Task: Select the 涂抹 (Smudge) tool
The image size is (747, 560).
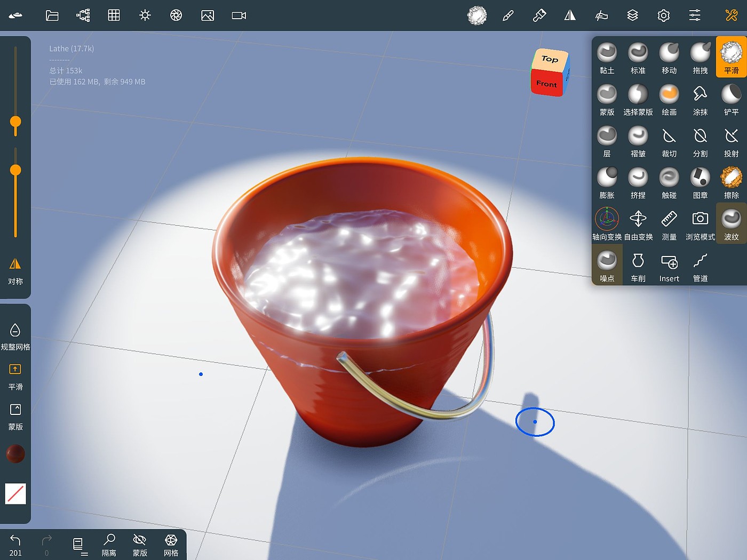Action: click(700, 99)
